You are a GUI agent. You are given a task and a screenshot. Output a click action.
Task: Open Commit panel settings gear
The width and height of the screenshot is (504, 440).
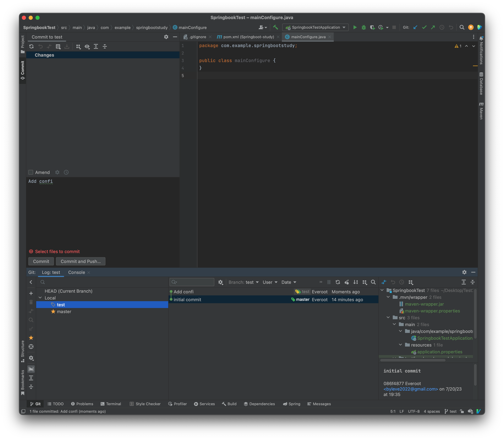pyautogui.click(x=166, y=37)
